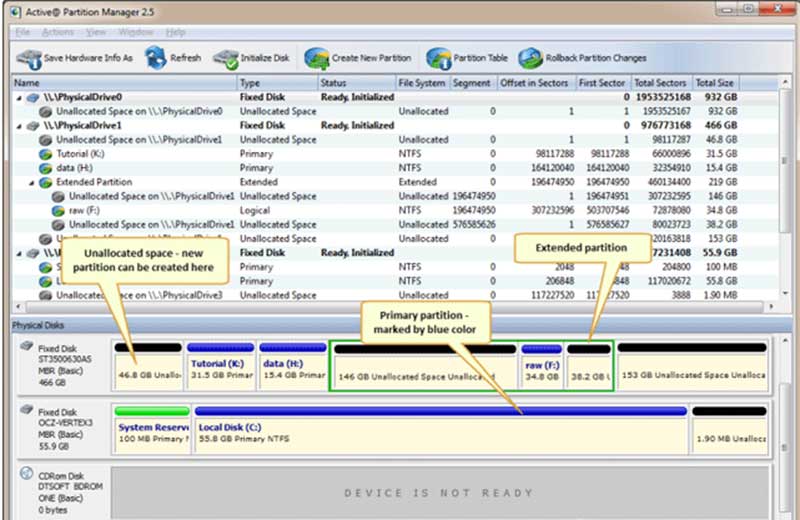Sort by the File System column header
Image resolution: width=800 pixels, height=520 pixels.
(x=423, y=83)
